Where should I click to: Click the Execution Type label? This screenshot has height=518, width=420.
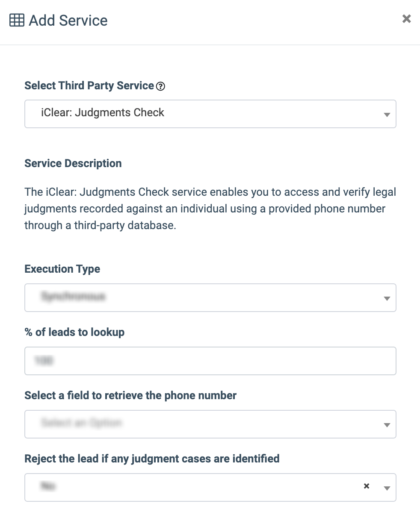(62, 269)
